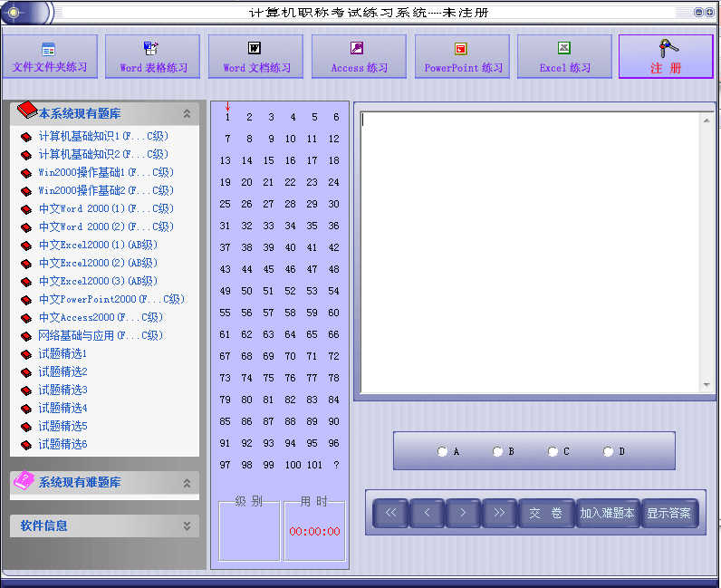Open the Excel 练习 toolbar icon
The image size is (721, 588).
tap(564, 49)
